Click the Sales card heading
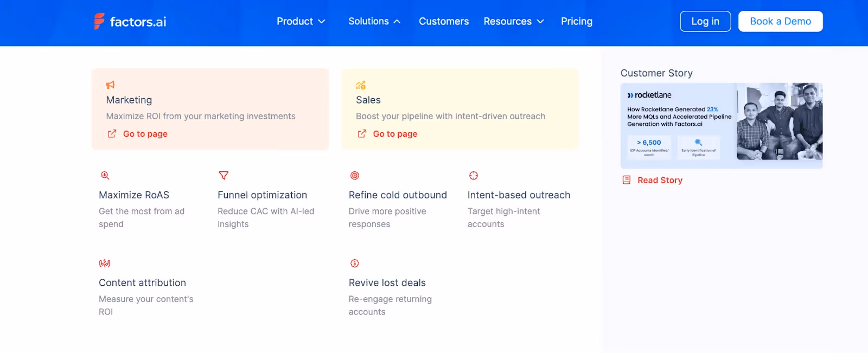The image size is (868, 353). (368, 100)
